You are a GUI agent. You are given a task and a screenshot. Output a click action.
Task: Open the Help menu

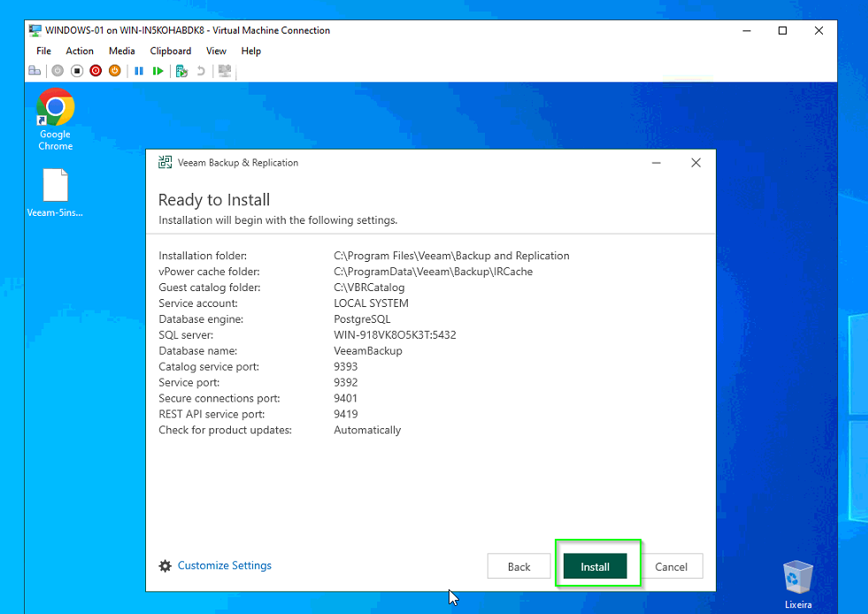250,51
